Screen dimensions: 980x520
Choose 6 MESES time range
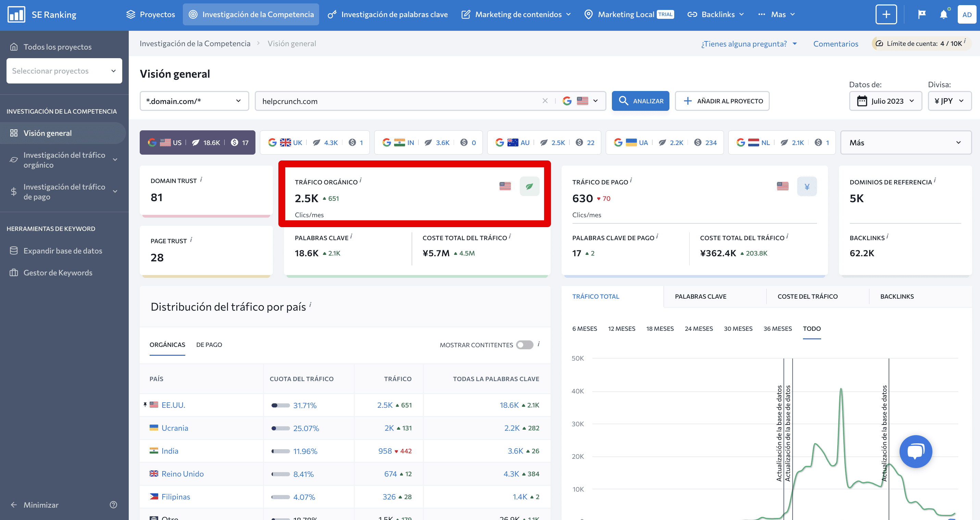[585, 328]
